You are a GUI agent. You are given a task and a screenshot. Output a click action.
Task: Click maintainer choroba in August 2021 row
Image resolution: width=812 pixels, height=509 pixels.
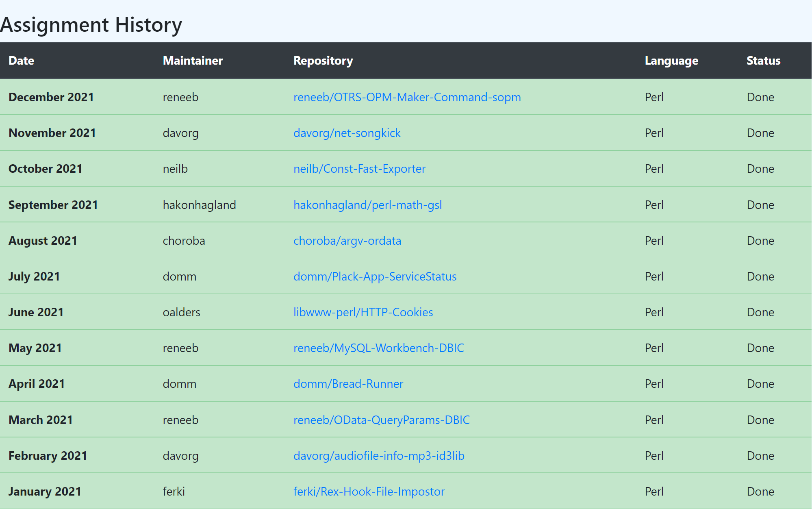(x=184, y=241)
